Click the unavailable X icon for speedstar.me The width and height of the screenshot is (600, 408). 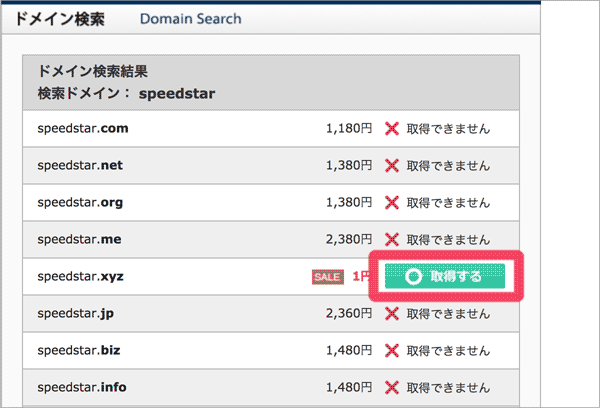click(x=392, y=240)
